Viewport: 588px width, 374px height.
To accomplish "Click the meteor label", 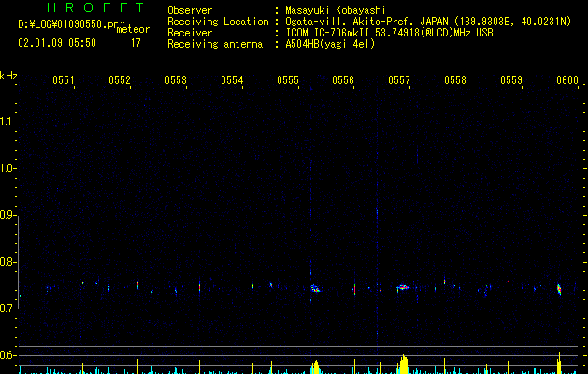I will (133, 29).
